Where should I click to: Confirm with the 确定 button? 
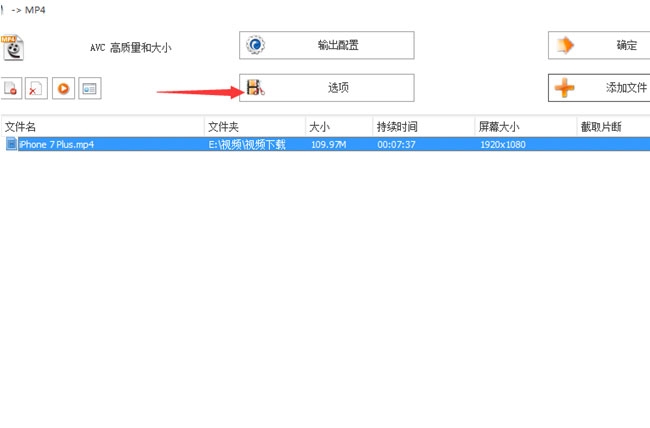pos(599,45)
